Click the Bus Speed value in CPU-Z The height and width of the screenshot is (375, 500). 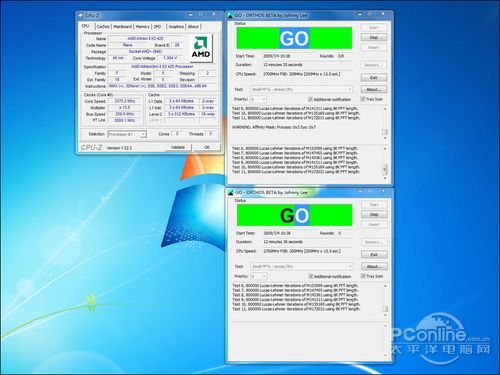pos(125,114)
